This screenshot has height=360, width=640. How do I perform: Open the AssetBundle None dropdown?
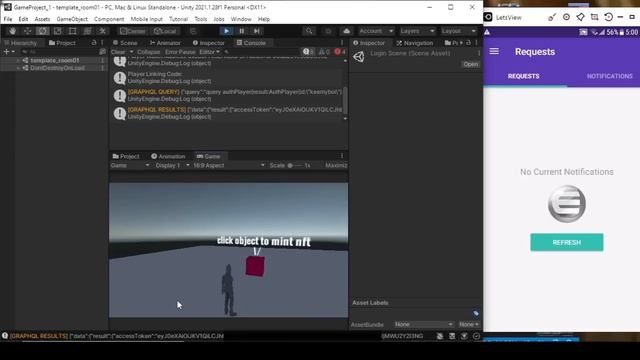[423, 324]
